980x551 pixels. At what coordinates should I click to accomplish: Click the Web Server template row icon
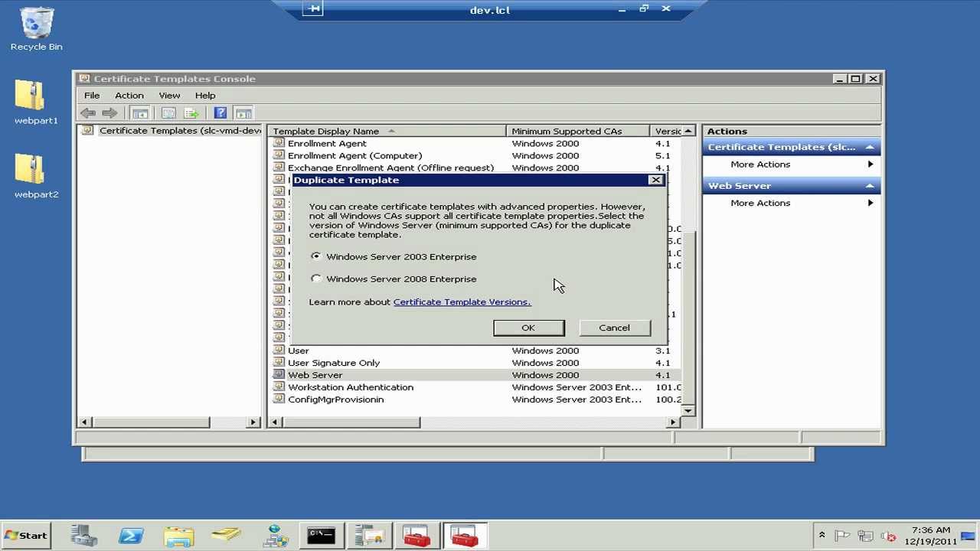click(x=279, y=375)
